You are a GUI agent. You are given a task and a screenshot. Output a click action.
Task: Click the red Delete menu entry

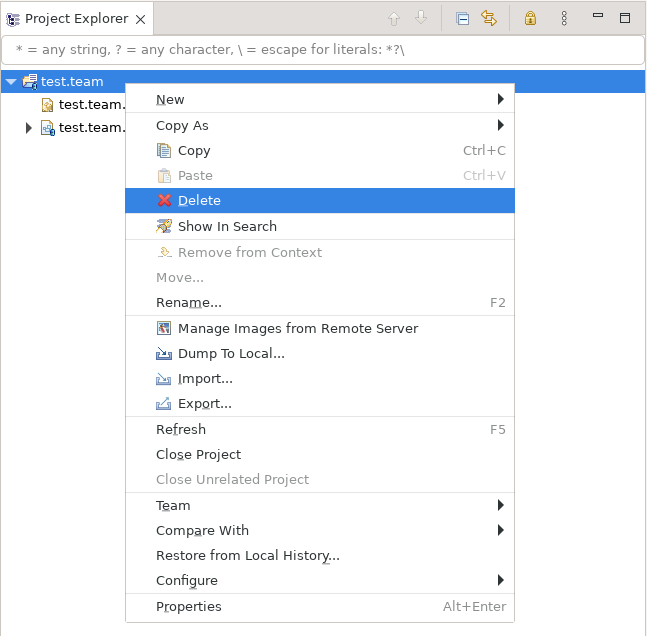click(320, 201)
